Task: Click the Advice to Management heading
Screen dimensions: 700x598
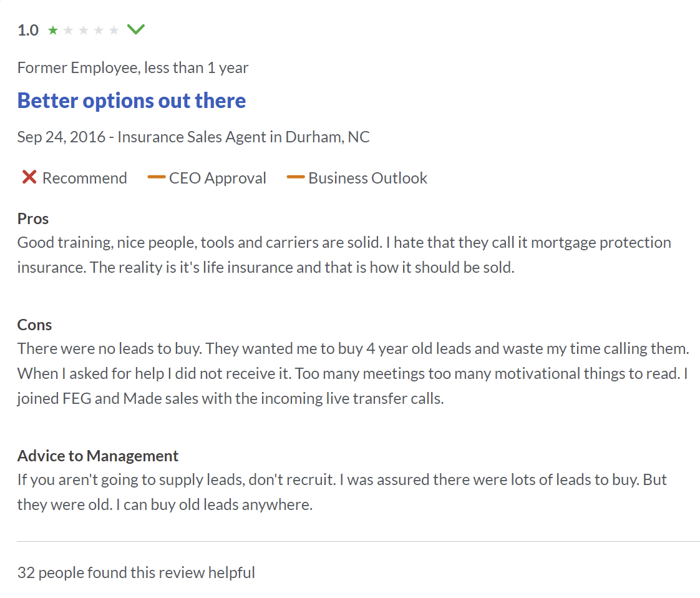Action: [x=98, y=456]
